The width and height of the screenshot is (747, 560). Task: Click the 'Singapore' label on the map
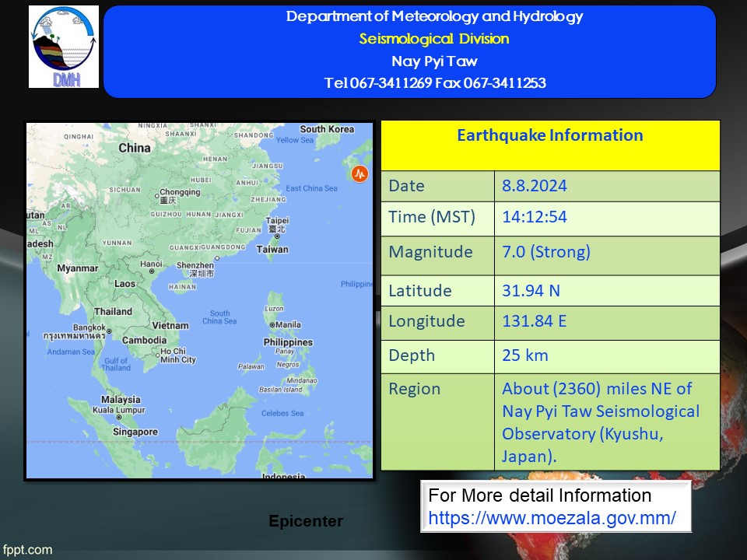135,432
